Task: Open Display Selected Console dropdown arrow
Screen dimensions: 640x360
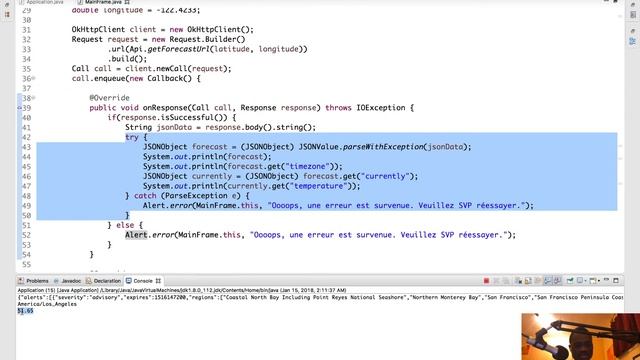Action: click(586, 281)
